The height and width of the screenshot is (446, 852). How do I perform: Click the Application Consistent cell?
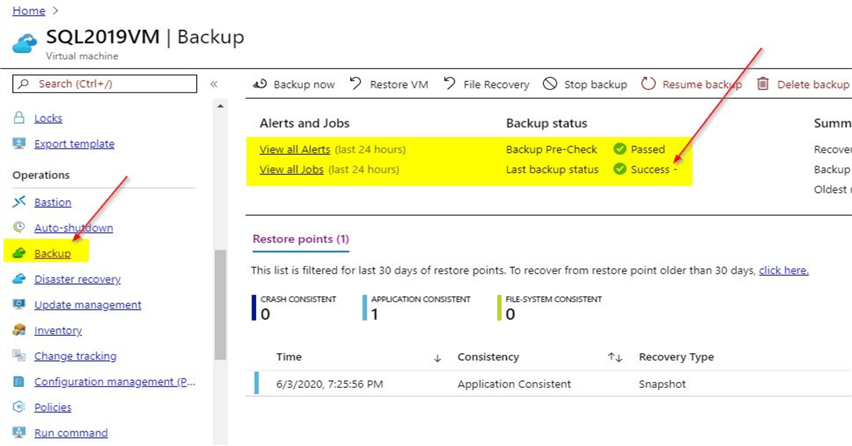[514, 384]
